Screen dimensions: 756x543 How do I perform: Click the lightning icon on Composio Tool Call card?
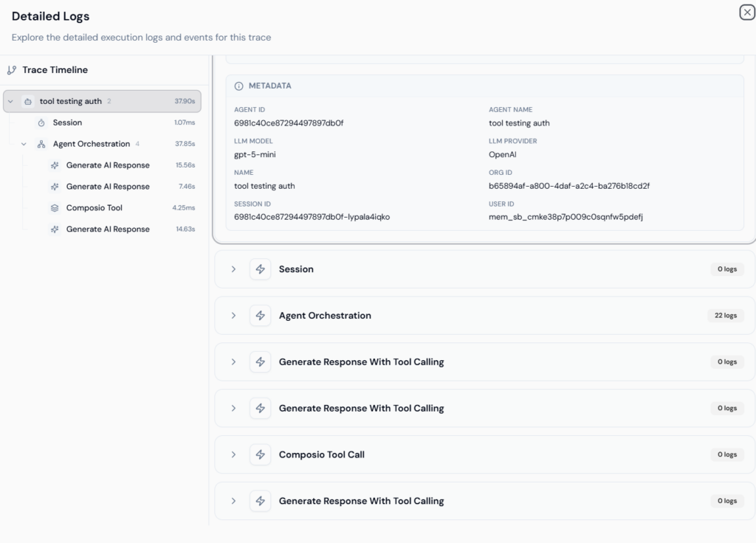(260, 454)
